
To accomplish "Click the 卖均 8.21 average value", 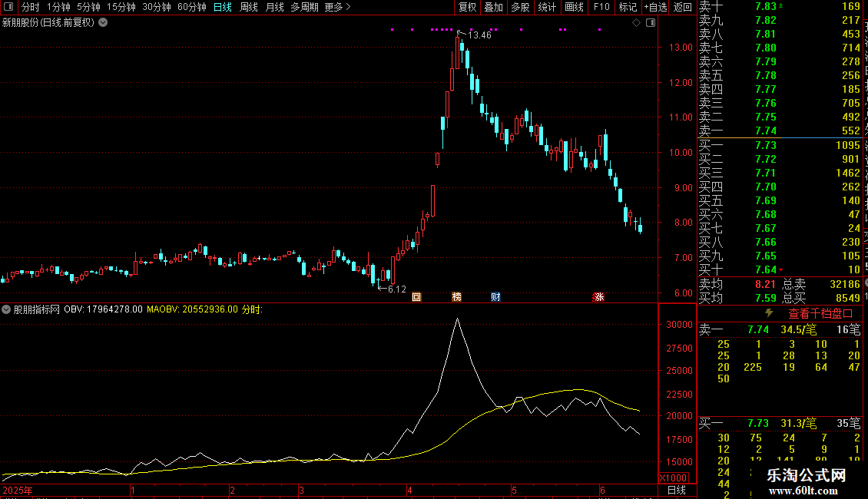I will click(766, 284).
